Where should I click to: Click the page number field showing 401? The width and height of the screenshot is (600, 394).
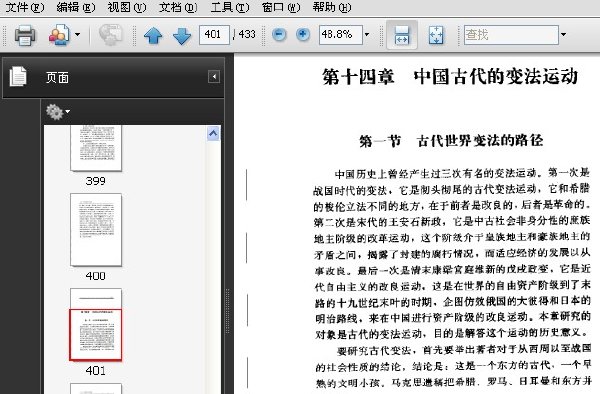214,35
